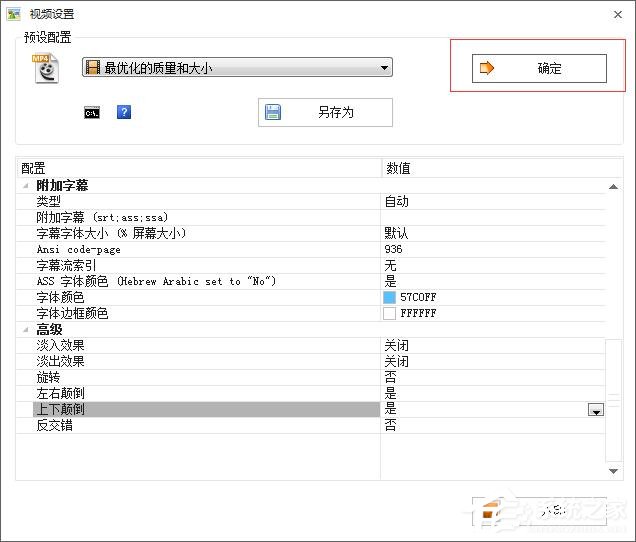Click the window icon in title bar
Viewport: 636px width, 542px height.
coord(13,14)
